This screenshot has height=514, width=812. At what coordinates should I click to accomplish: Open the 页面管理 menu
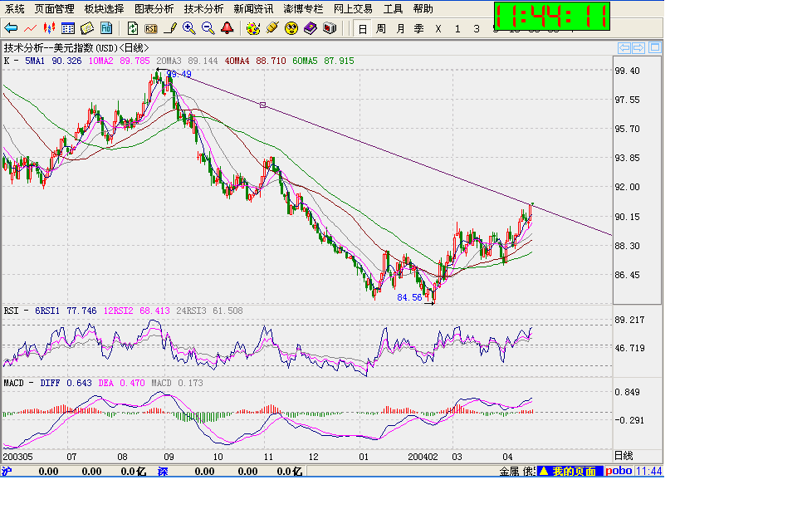pyautogui.click(x=54, y=9)
